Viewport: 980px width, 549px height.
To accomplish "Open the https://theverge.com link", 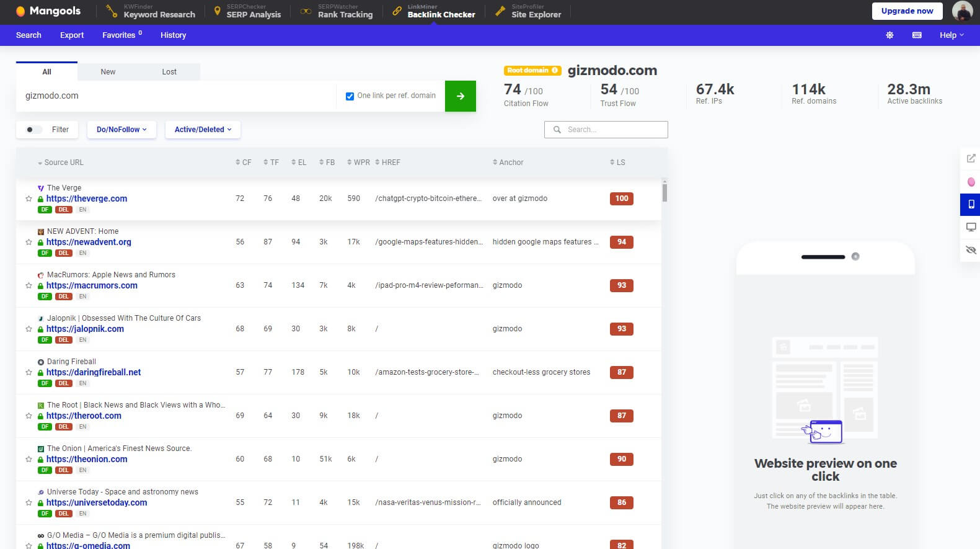I will [x=87, y=199].
